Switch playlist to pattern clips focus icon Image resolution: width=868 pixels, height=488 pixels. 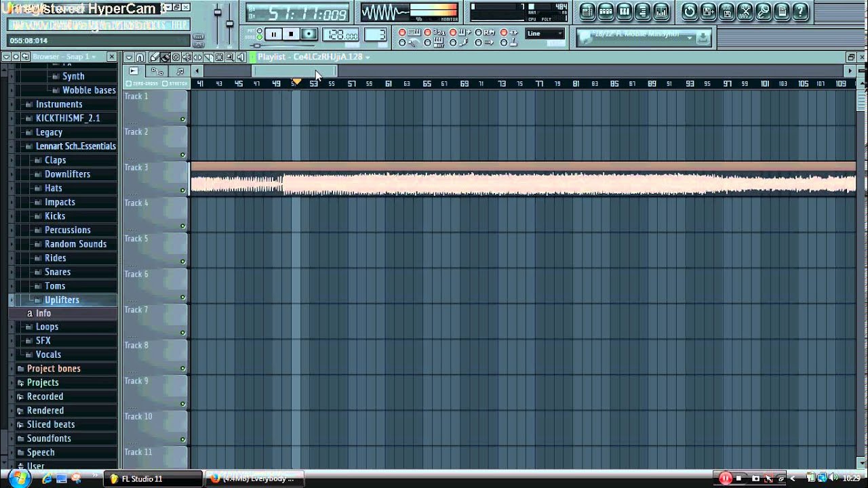click(134, 71)
